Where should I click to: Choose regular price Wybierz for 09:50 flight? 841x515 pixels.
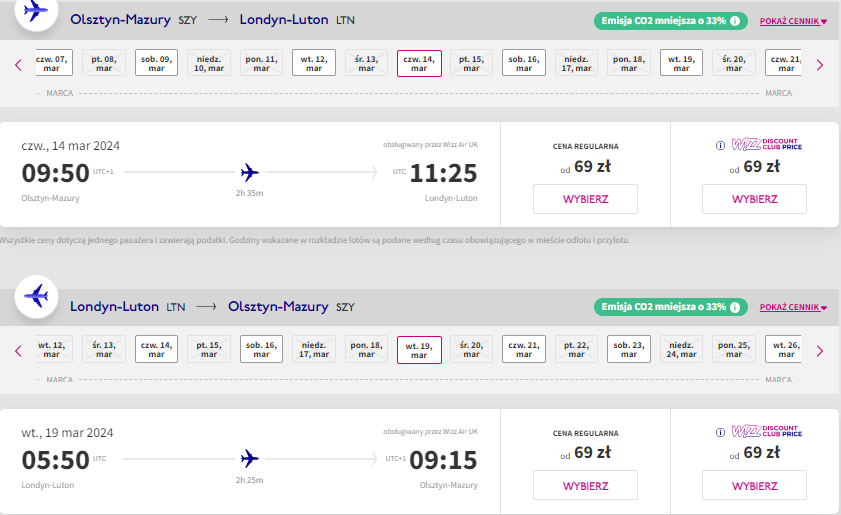coord(585,199)
